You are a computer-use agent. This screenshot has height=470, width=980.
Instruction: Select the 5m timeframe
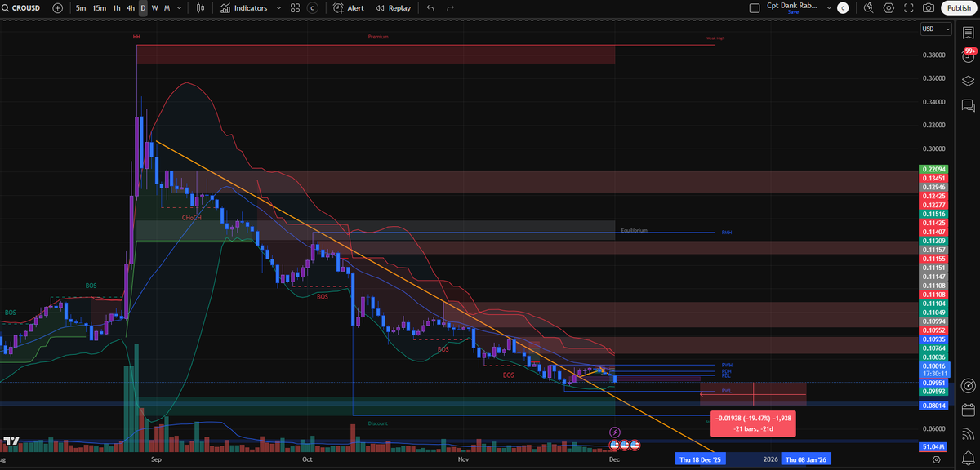[x=80, y=7]
